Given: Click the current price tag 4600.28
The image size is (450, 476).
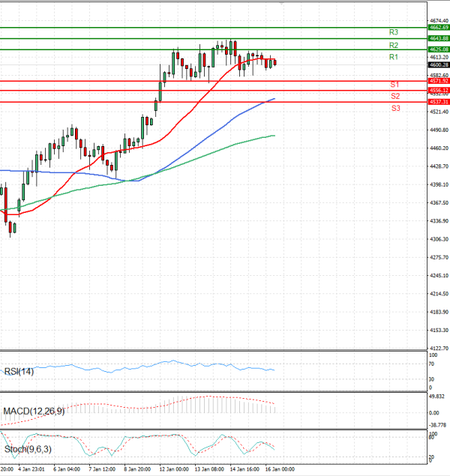Looking at the screenshot, I should point(439,65).
